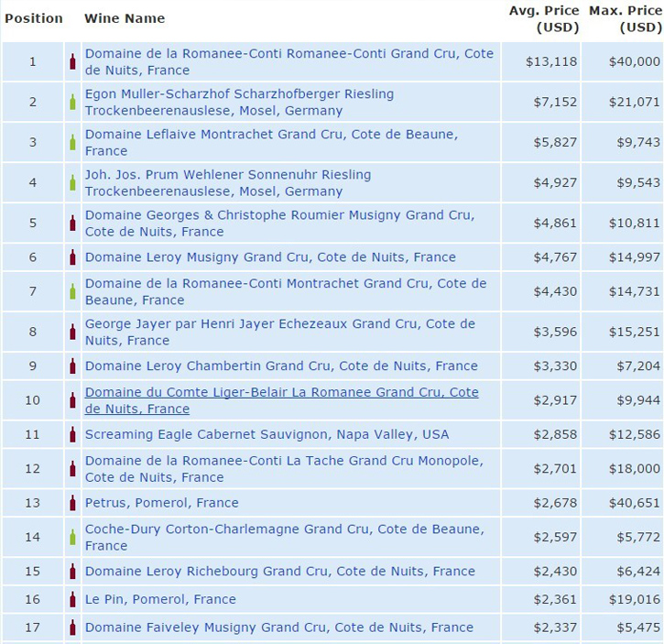This screenshot has height=644, width=664.
Task: Click red bottle icon beside Petrus, Pomerol
Action: (72, 503)
